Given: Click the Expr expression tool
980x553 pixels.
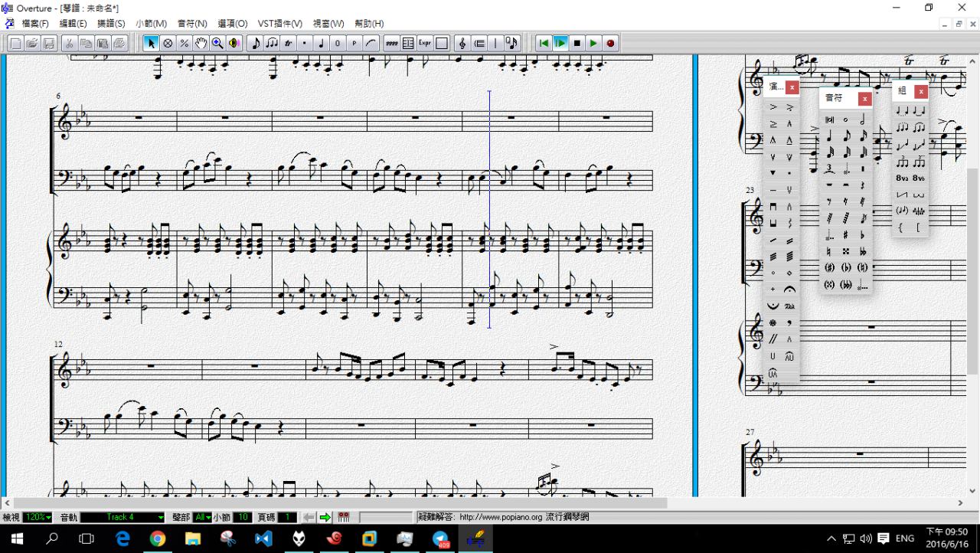Looking at the screenshot, I should pyautogui.click(x=424, y=44).
